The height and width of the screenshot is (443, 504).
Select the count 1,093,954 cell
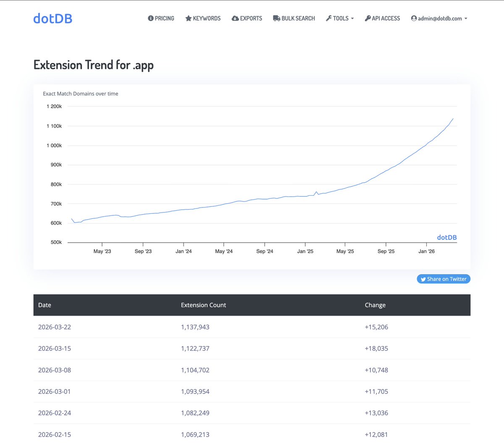pyautogui.click(x=195, y=391)
